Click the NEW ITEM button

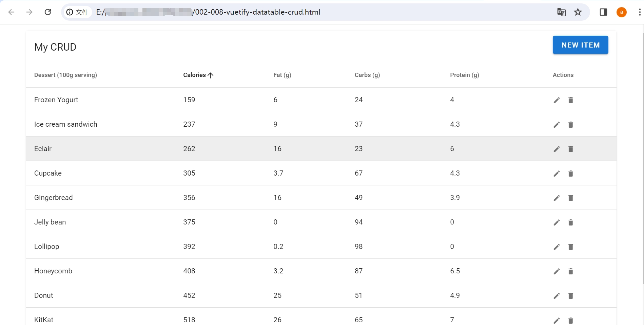580,45
